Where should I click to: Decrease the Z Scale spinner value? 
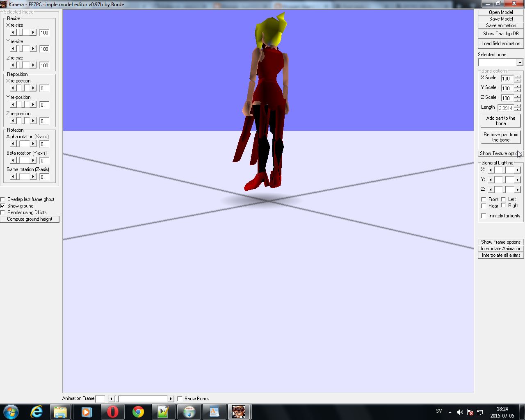coord(518,100)
